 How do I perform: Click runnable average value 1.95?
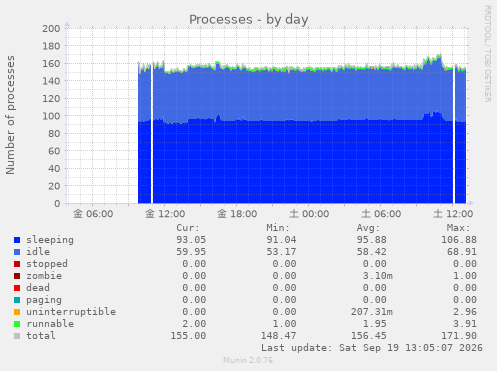(374, 324)
